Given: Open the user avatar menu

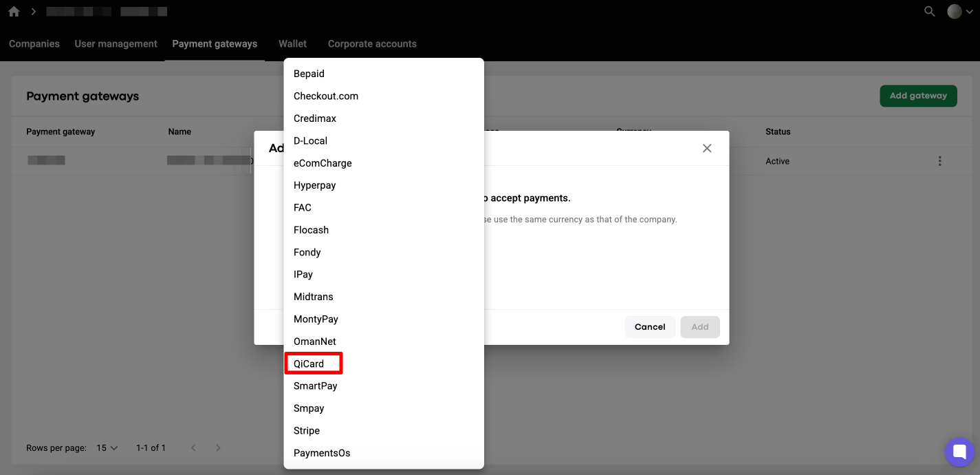Looking at the screenshot, I should (955, 12).
